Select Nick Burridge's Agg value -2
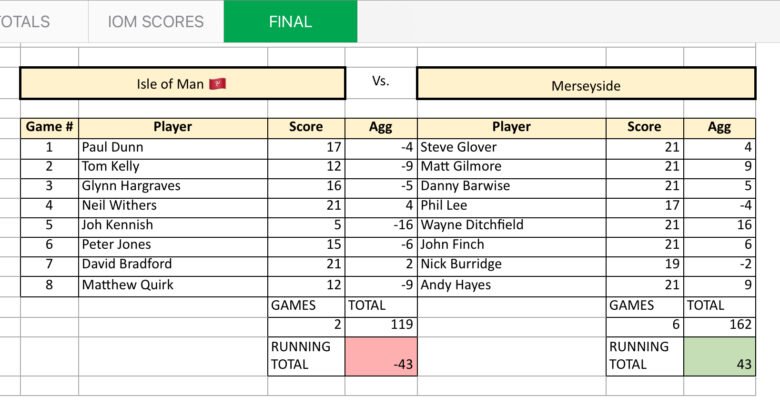 coord(719,264)
